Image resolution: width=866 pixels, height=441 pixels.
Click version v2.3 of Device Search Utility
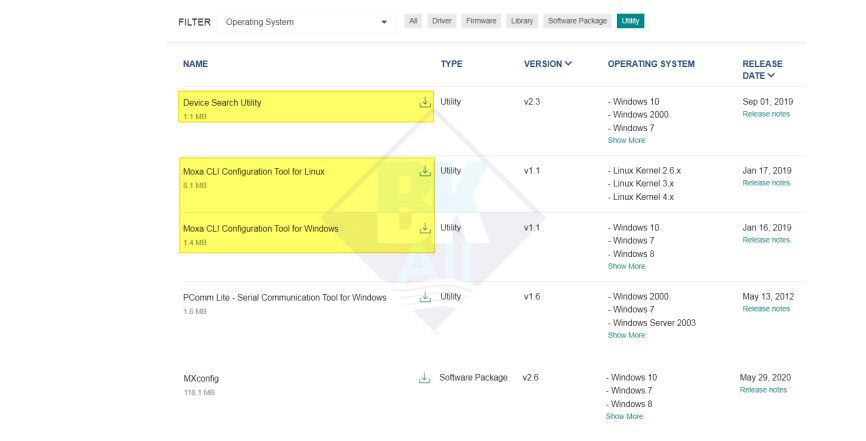click(532, 102)
